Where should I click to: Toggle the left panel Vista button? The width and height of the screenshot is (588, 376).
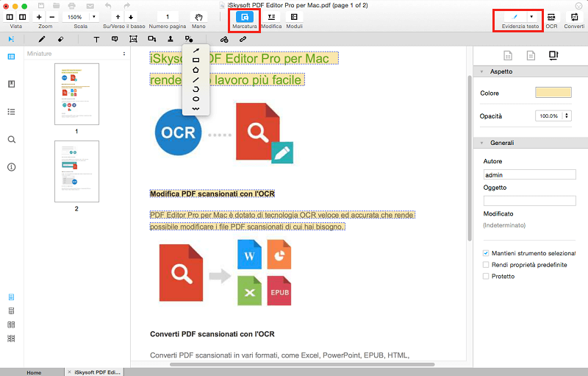[x=10, y=17]
